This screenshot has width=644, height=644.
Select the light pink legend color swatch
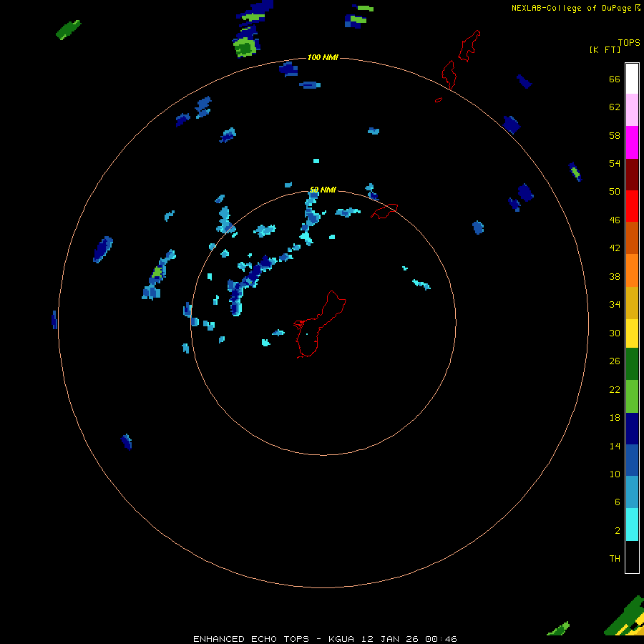pos(632,110)
